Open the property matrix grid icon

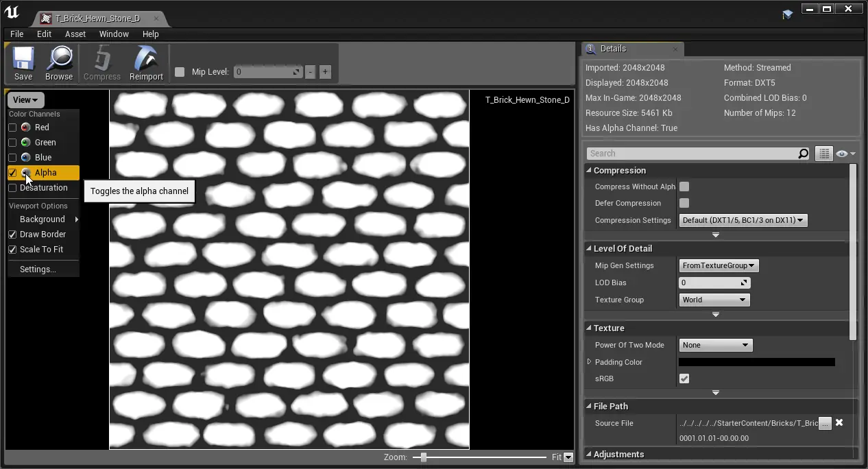(824, 154)
